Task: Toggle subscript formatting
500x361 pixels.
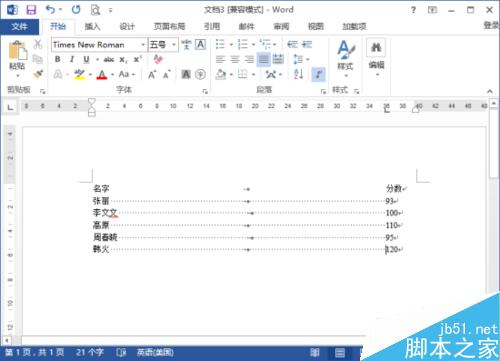Action: point(123,60)
